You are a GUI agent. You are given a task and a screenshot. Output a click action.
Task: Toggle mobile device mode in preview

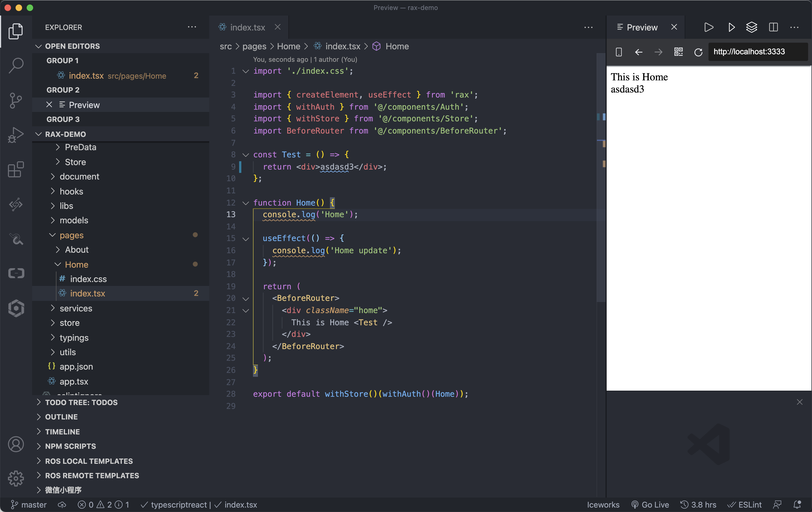[619, 52]
